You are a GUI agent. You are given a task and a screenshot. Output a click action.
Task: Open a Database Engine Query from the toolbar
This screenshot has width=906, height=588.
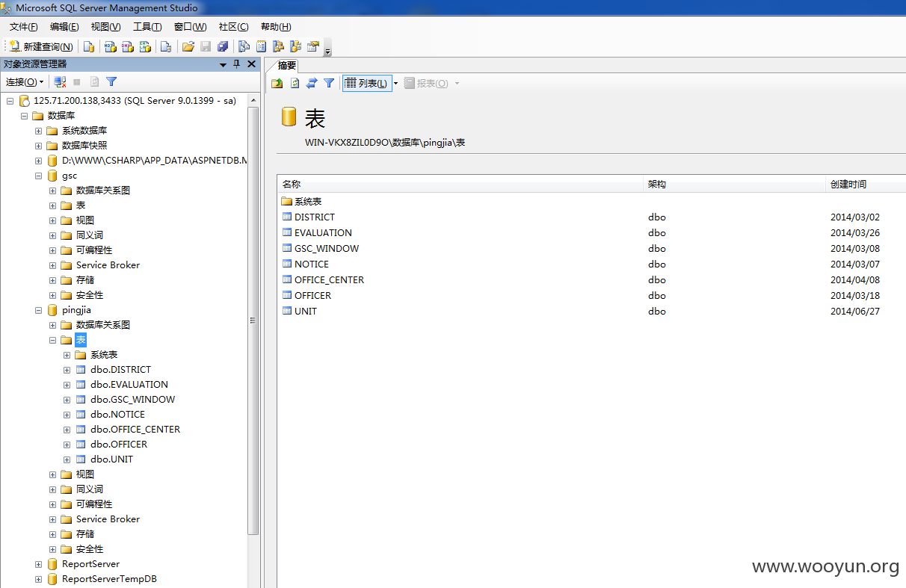88,46
